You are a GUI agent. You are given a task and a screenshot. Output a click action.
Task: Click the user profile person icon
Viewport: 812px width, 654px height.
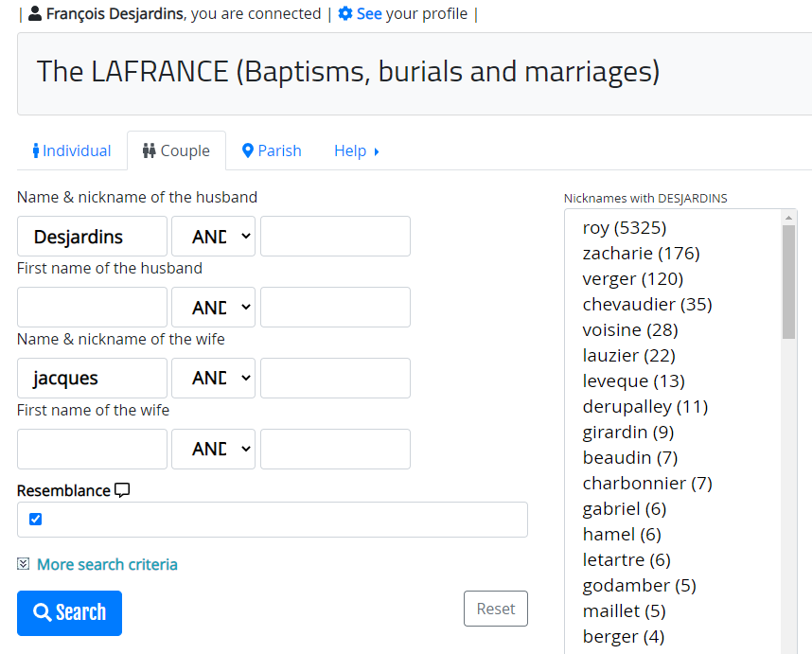coord(35,13)
